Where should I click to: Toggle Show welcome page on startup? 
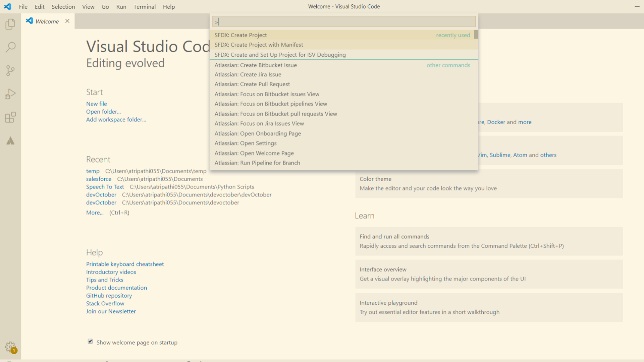pos(90,342)
